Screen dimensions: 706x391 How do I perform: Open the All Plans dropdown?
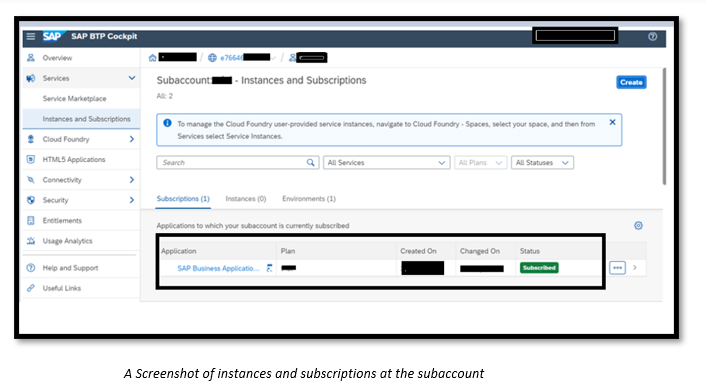click(480, 163)
